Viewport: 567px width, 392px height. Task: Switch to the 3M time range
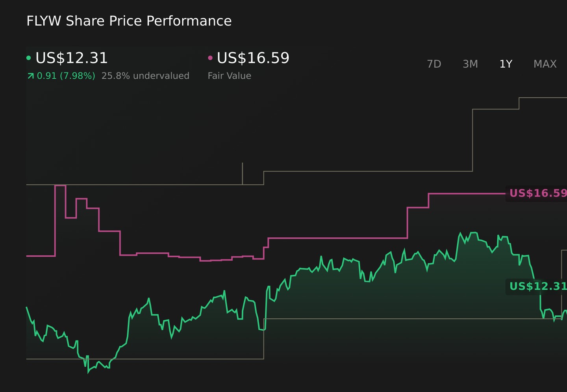pos(470,64)
